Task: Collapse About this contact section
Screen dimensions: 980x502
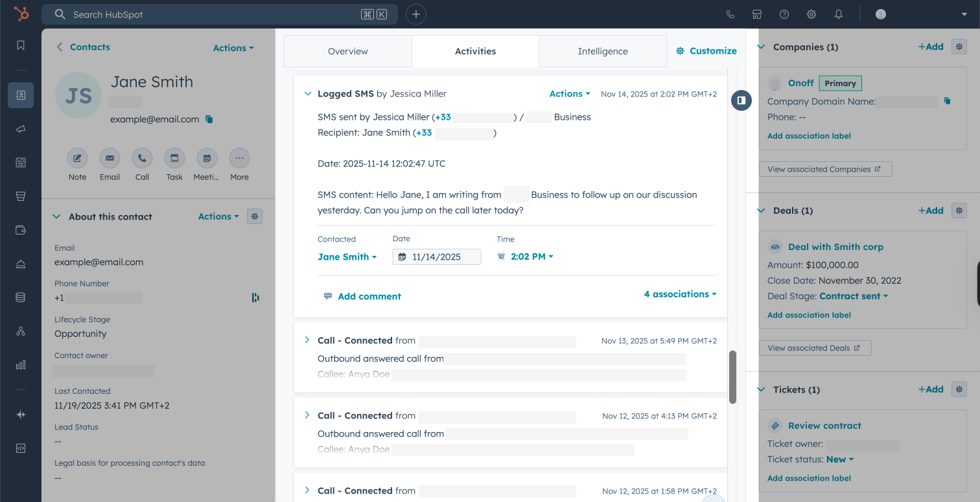Action: coord(56,216)
